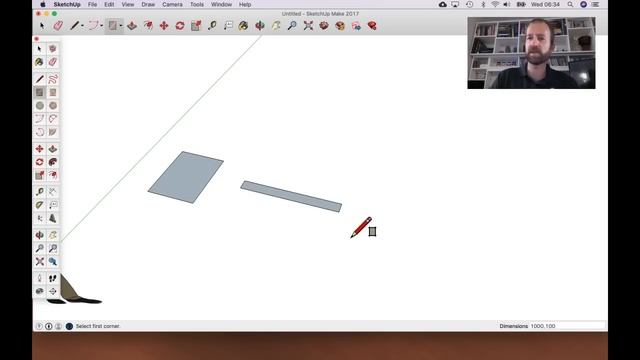Image resolution: width=640 pixels, height=360 pixels.
Task: Open 3D Warehouse from top toolbar
Action: coord(324,26)
